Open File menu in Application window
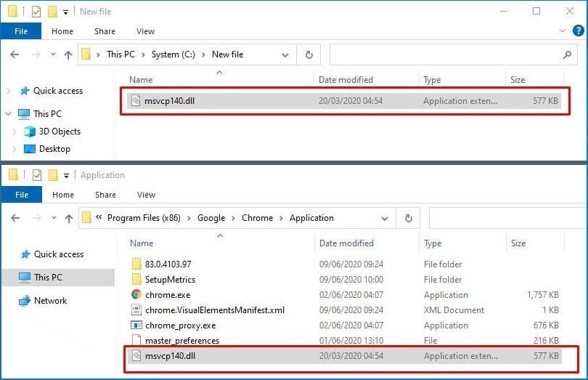This screenshot has height=380, width=588. pyautogui.click(x=22, y=195)
